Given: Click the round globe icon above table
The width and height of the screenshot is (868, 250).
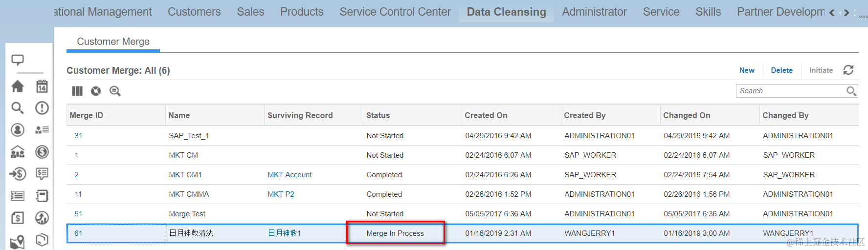Looking at the screenshot, I should click(x=96, y=91).
